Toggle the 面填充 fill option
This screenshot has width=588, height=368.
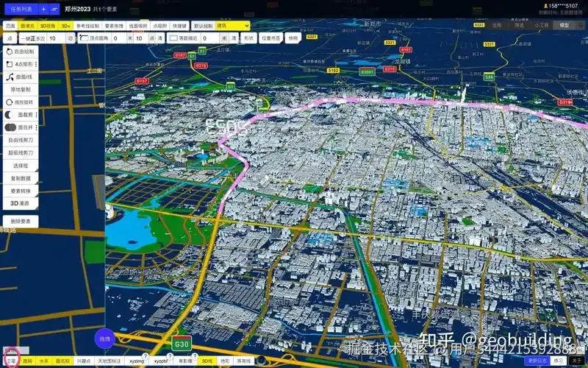pos(27,25)
